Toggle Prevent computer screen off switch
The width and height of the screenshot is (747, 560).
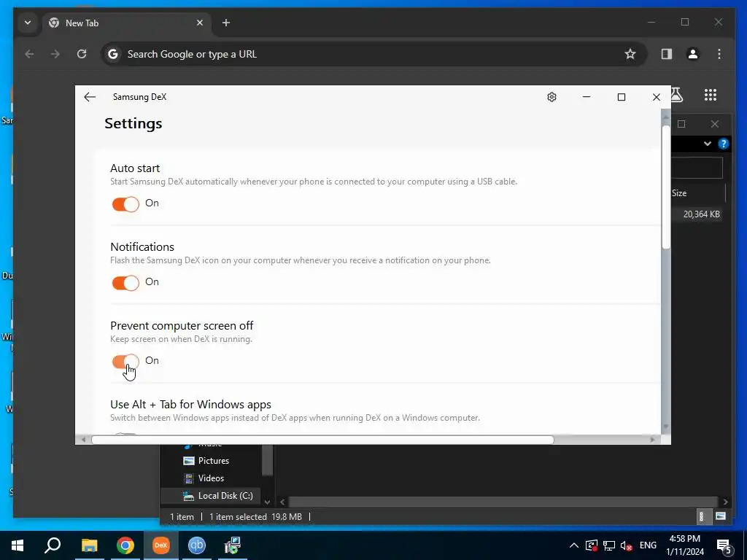(x=125, y=362)
